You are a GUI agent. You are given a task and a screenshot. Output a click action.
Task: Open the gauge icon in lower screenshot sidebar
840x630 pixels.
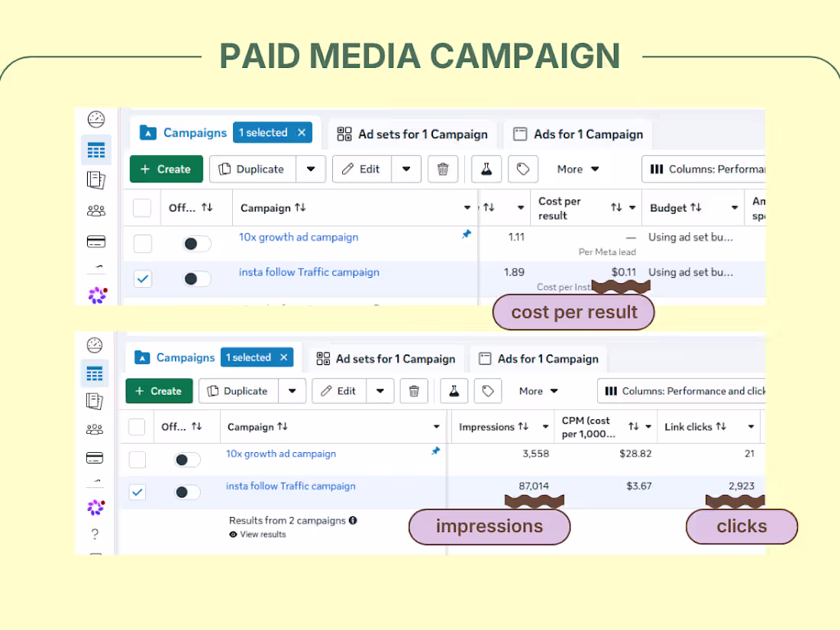[94, 345]
